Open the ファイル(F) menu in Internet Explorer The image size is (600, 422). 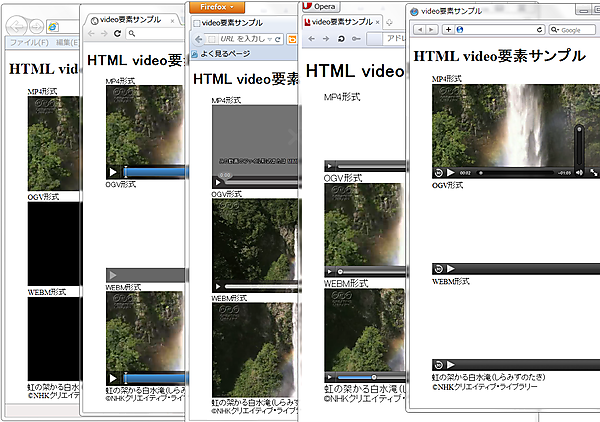point(29,42)
